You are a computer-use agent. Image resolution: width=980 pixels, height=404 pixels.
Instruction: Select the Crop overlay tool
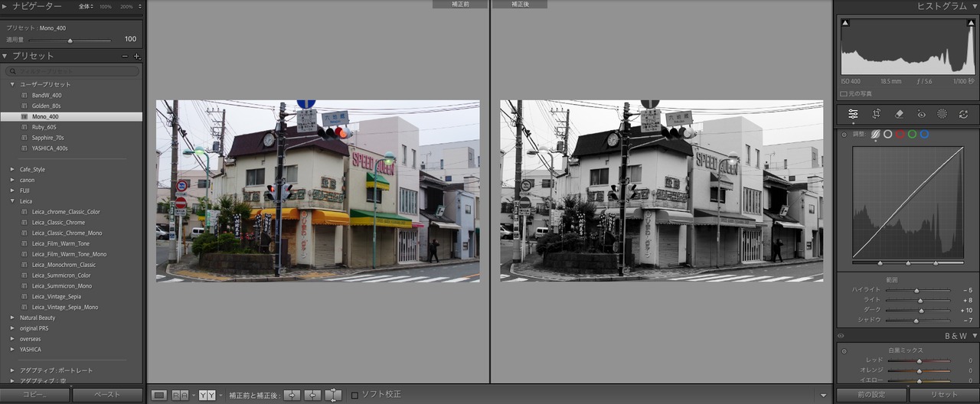(x=877, y=114)
